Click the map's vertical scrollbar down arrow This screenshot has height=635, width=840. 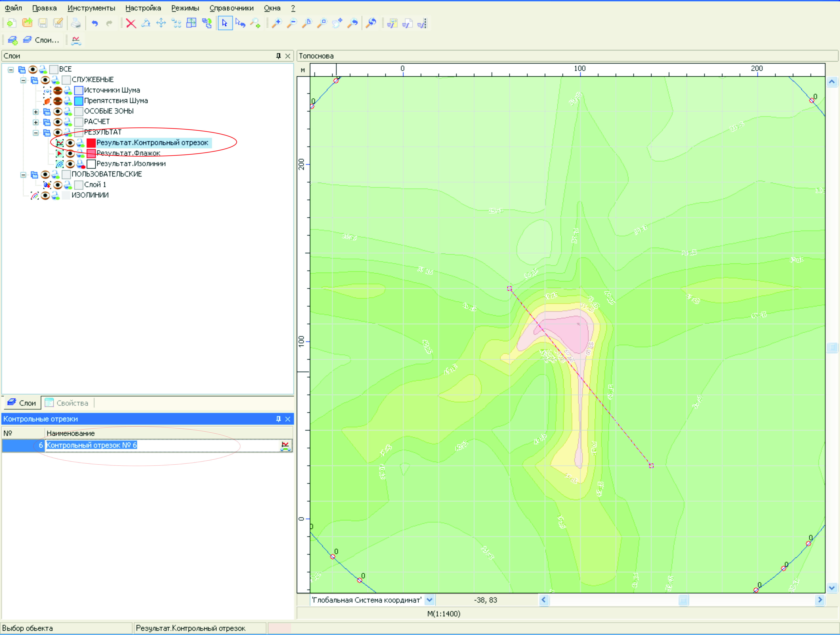(832, 588)
